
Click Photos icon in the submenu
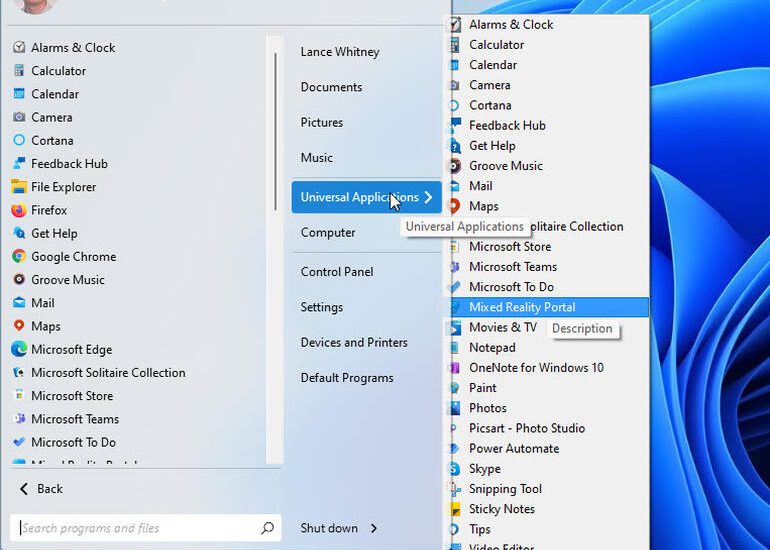click(454, 408)
